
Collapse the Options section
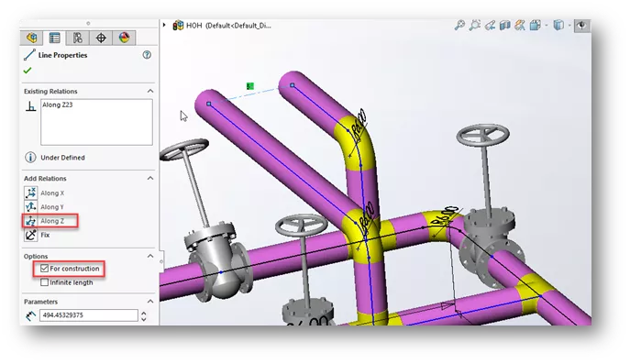click(x=150, y=256)
